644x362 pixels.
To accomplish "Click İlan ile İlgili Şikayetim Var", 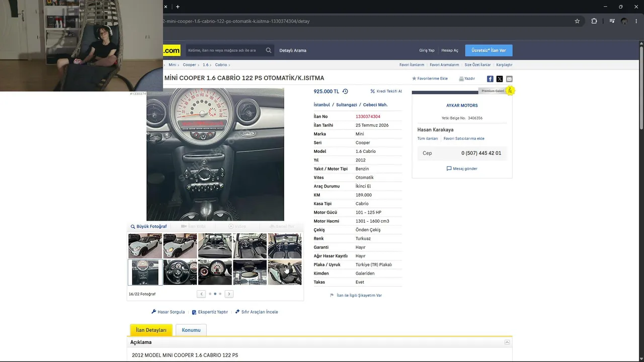I will pyautogui.click(x=356, y=296).
